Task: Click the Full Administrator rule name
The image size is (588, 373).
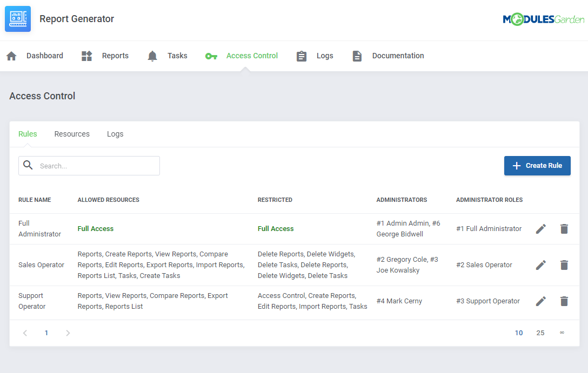Action: point(40,229)
